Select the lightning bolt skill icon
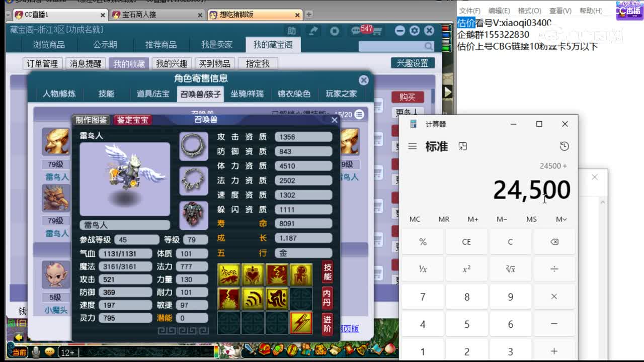644x362 pixels. (x=301, y=323)
